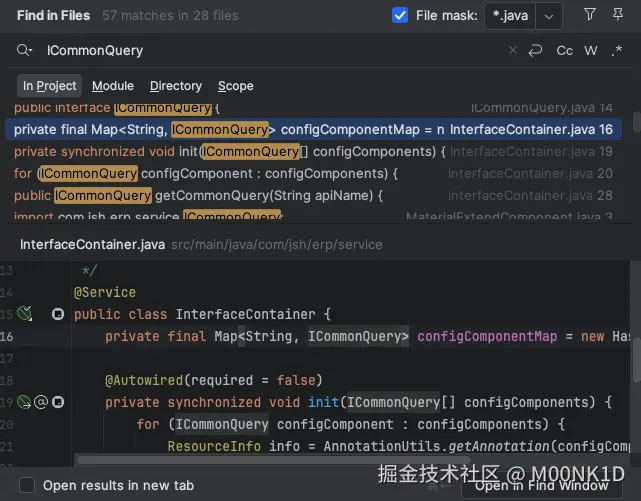
Task: Click Spring bean gutter icon on line 15
Action: click(x=25, y=313)
